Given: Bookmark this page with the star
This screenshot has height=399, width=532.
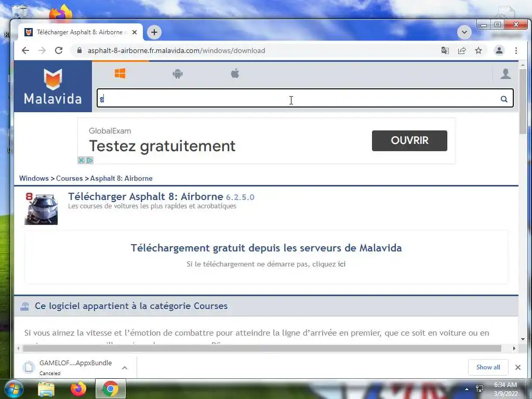Looking at the screenshot, I should 478,50.
